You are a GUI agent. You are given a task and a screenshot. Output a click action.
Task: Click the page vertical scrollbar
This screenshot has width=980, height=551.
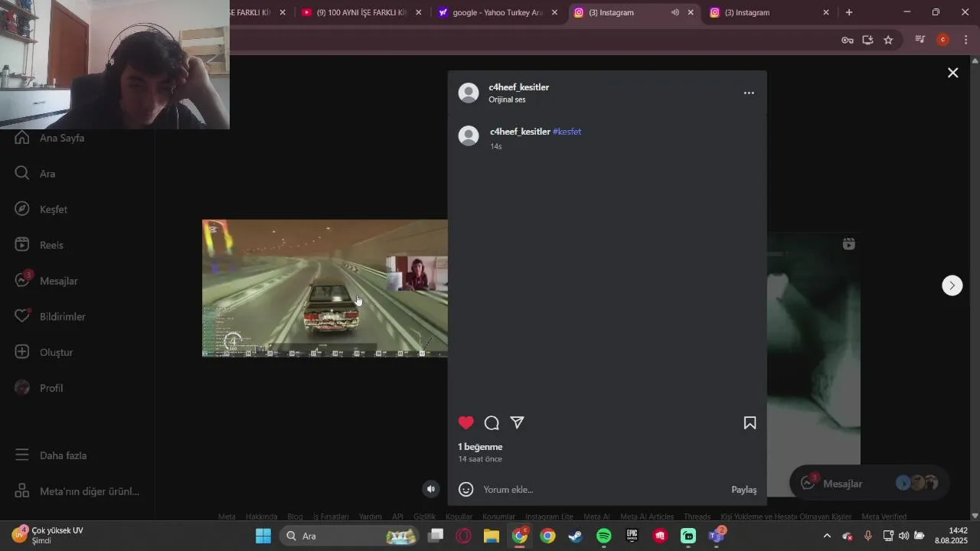[x=975, y=288]
